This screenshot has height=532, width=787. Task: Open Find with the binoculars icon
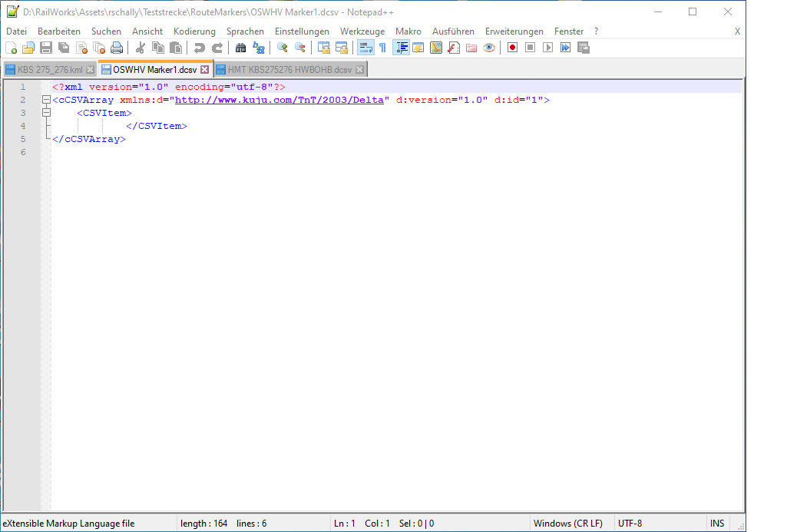pyautogui.click(x=241, y=48)
